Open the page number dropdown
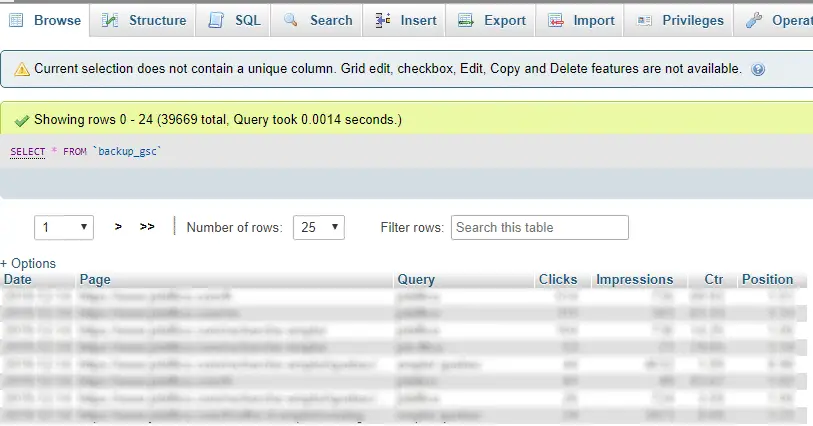813x426 pixels. [x=64, y=228]
